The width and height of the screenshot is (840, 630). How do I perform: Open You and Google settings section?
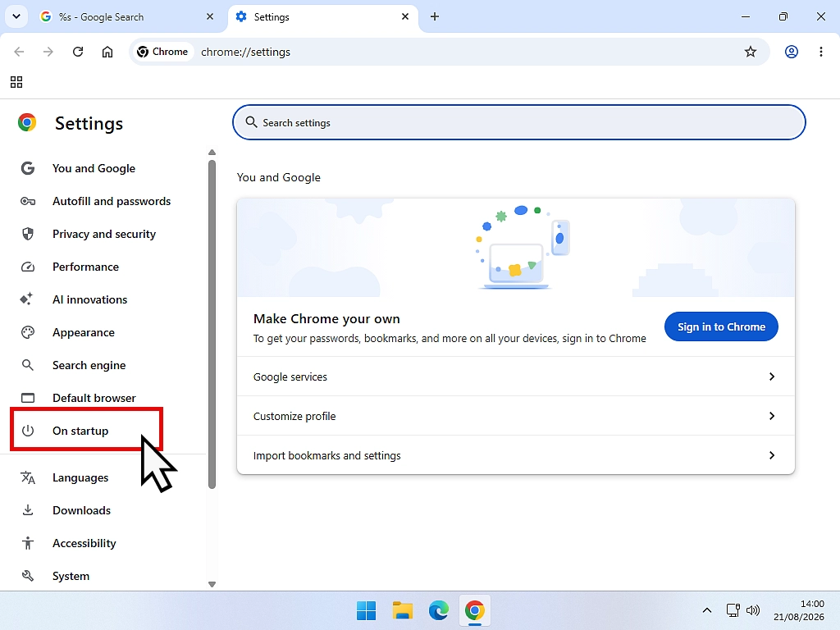click(x=94, y=168)
